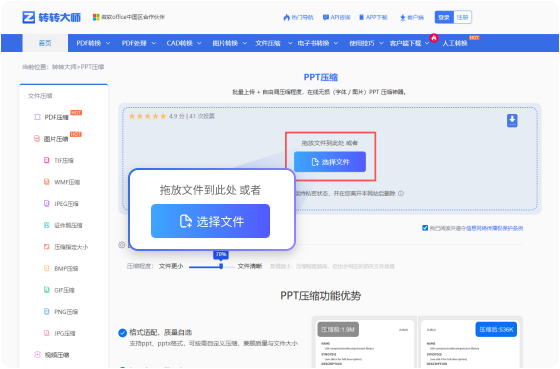Click 选择文件 button inside the red-outlined box
Screen dimensions: 560x369
pos(330,162)
